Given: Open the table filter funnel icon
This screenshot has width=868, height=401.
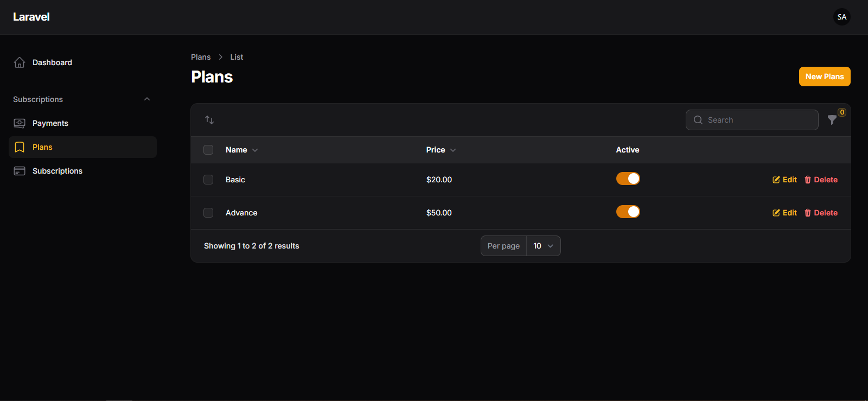Looking at the screenshot, I should 832,120.
